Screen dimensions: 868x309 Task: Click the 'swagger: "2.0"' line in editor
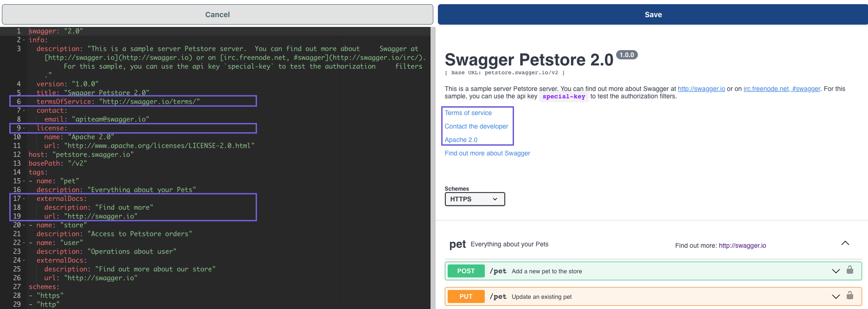[x=56, y=31]
